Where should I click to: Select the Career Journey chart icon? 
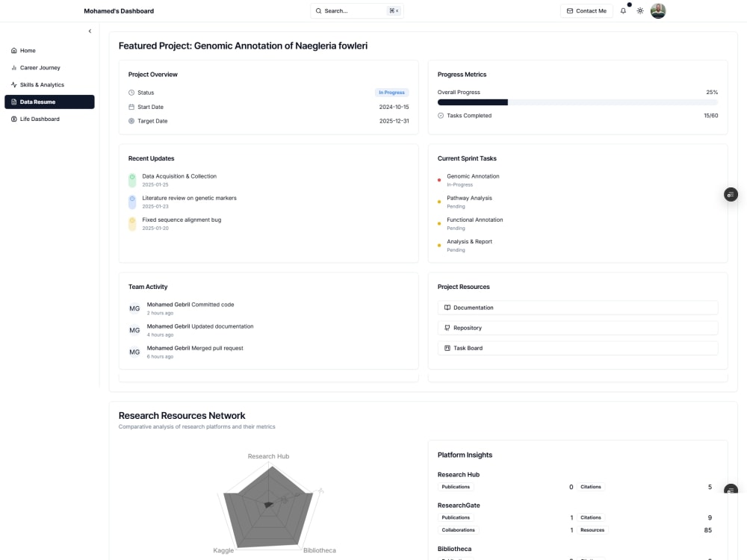13,67
